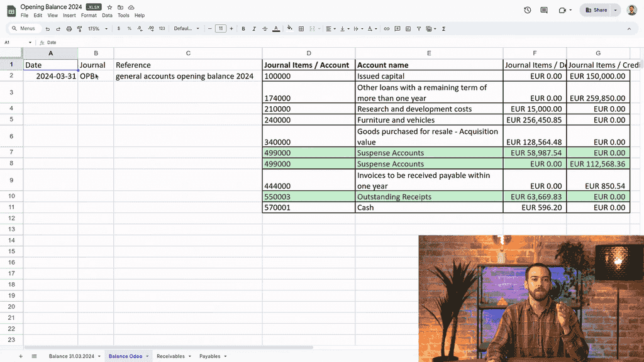Open the Format menu

pyautogui.click(x=89, y=16)
